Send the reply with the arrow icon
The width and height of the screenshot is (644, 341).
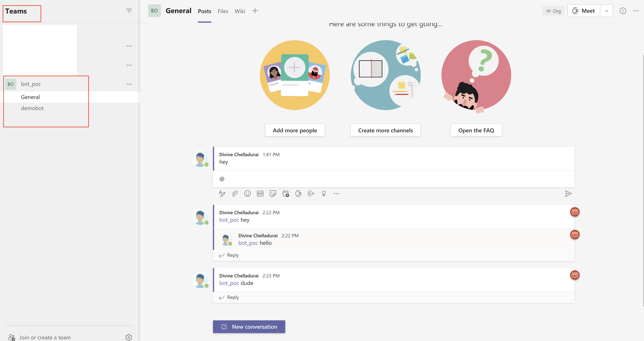coord(568,193)
